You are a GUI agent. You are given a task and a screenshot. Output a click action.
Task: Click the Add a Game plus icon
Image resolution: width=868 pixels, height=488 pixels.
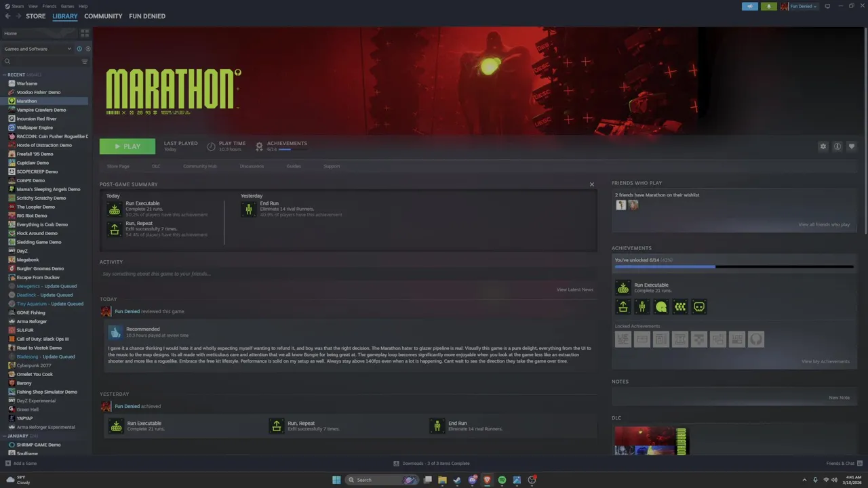8,464
